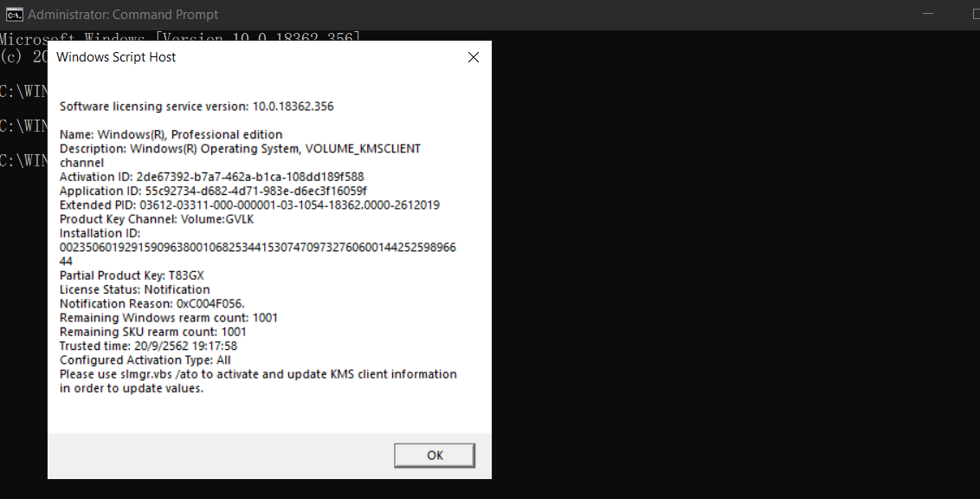Click the Configured Activation Type: All line
Viewport: 980px width, 499px height.
(145, 360)
